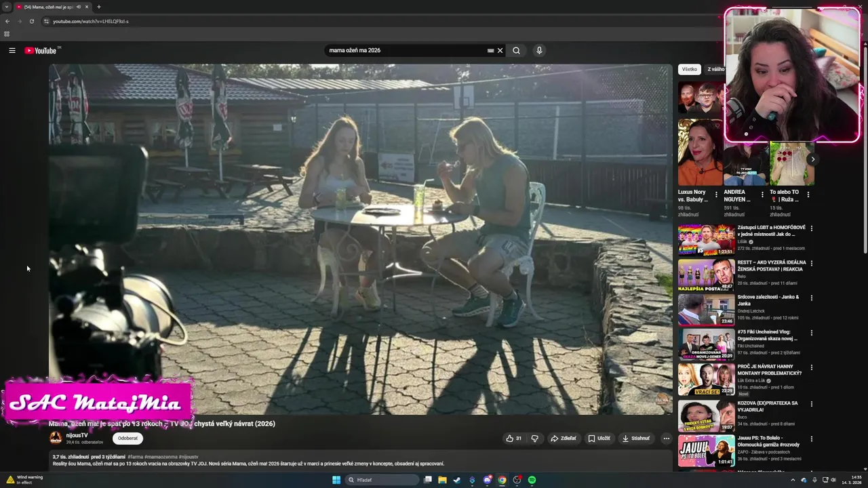
Task: Click the #farma hashtag
Action: pos(135,457)
